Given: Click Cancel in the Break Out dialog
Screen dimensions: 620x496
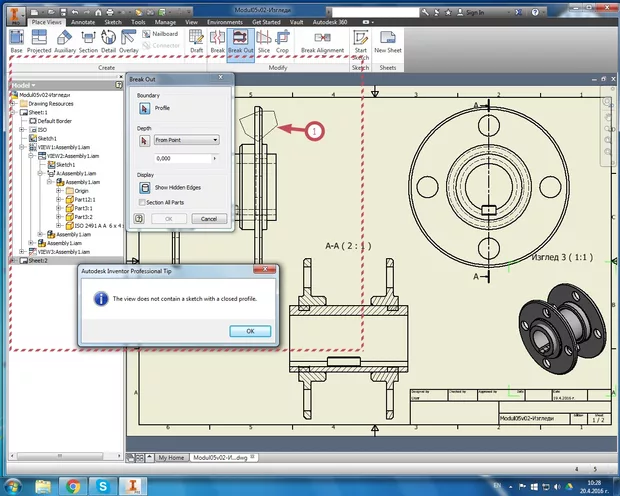Looking at the screenshot, I should point(208,218).
